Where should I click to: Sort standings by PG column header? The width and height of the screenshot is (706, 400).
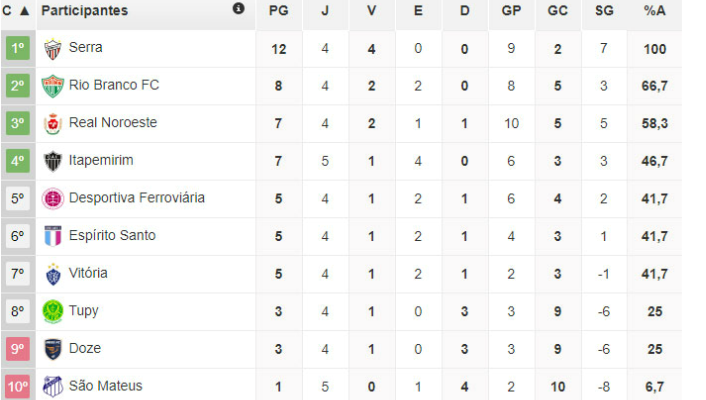278,10
